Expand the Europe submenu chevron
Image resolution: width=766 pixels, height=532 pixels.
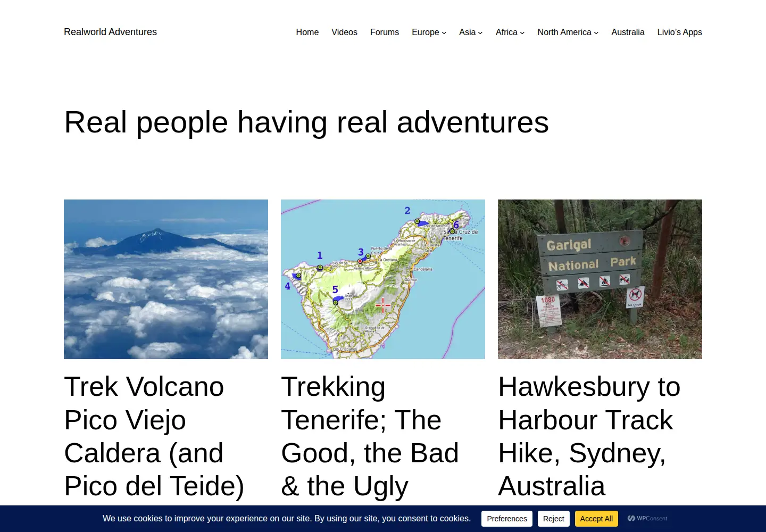[x=444, y=33]
